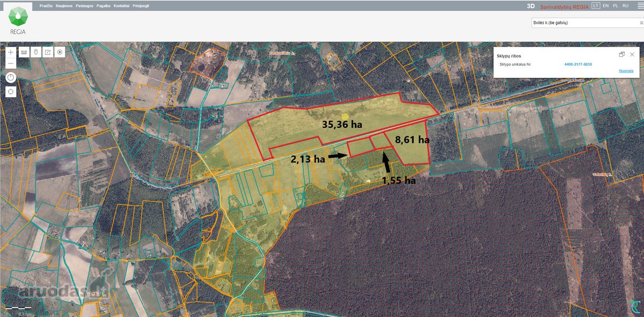Click the share map icon
Image resolution: width=644 pixels, height=317 pixels.
[48, 52]
